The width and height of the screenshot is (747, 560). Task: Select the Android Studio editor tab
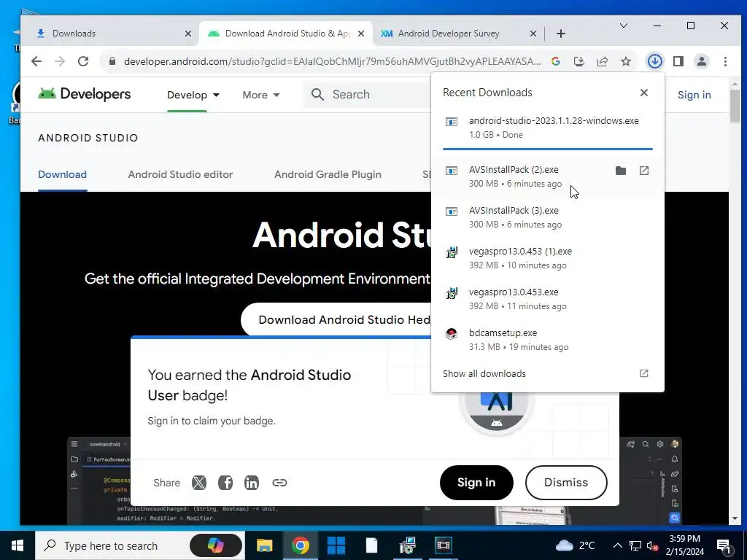180,174
